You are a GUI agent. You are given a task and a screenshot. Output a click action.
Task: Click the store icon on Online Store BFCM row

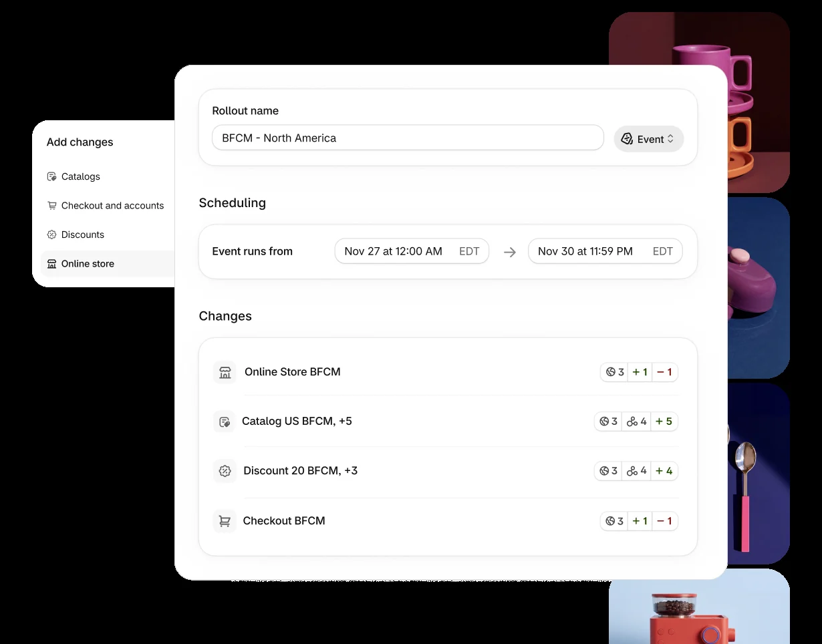click(225, 372)
